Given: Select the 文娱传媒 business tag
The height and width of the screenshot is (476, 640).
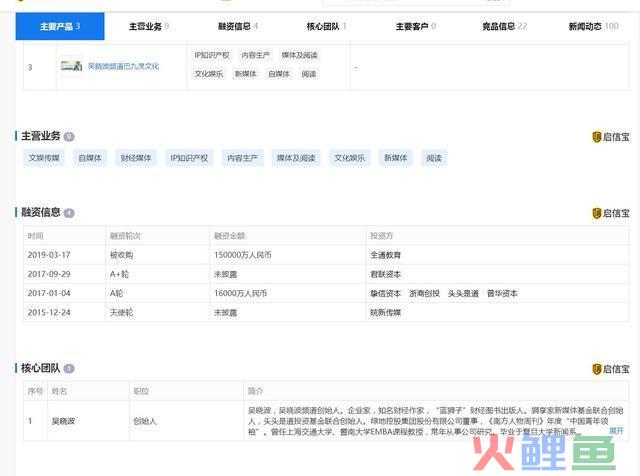Looking at the screenshot, I should [44, 158].
